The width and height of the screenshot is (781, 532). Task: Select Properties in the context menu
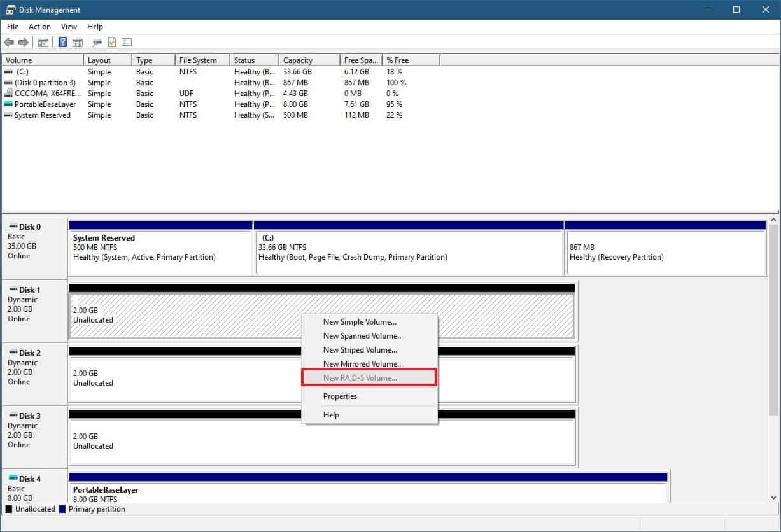369,396
